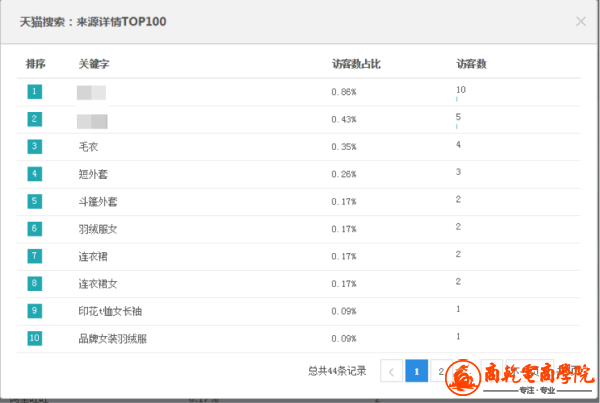Click rank badge 10
The width and height of the screenshot is (600, 403).
34,338
